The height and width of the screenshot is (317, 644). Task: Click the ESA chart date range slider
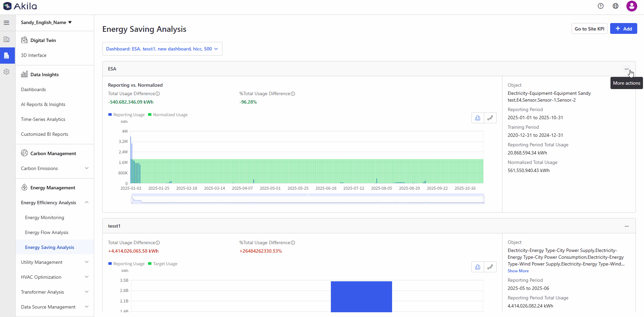point(307,200)
